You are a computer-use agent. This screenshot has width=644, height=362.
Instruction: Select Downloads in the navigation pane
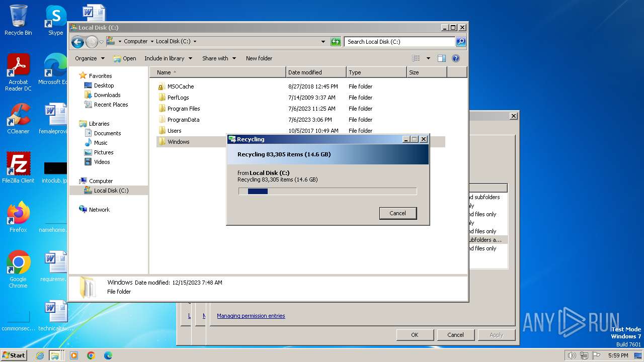[x=107, y=95]
